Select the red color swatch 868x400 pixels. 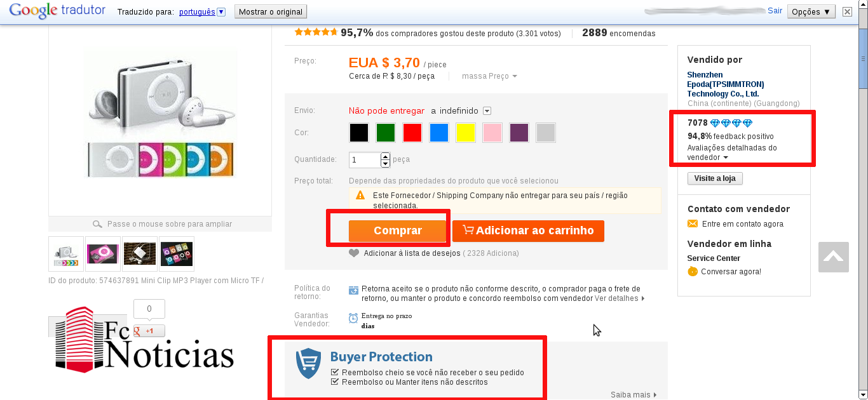(x=412, y=133)
